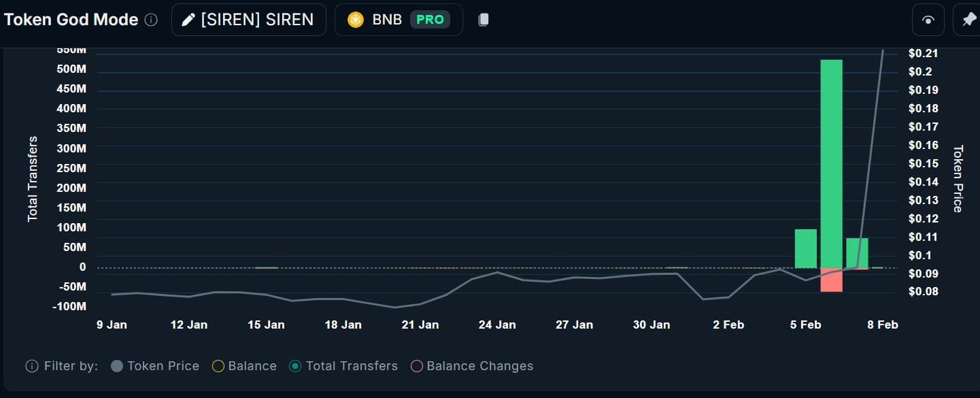Click the Token God Mode heading

(x=70, y=19)
